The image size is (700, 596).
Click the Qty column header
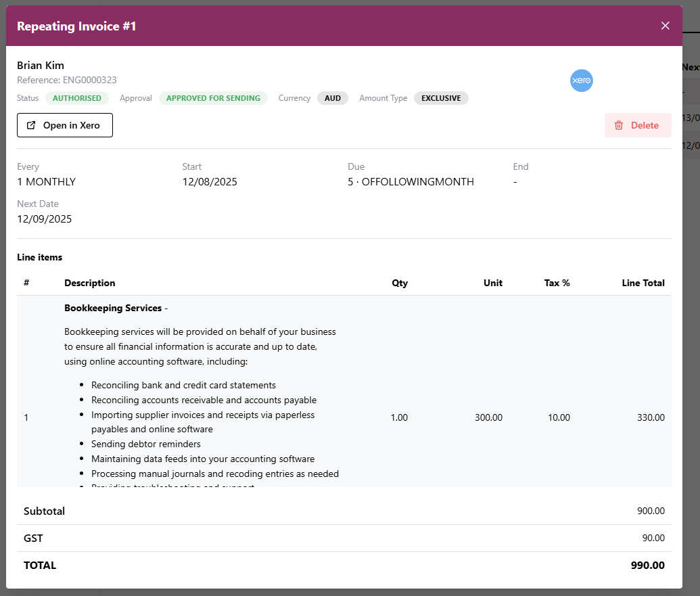[400, 283]
